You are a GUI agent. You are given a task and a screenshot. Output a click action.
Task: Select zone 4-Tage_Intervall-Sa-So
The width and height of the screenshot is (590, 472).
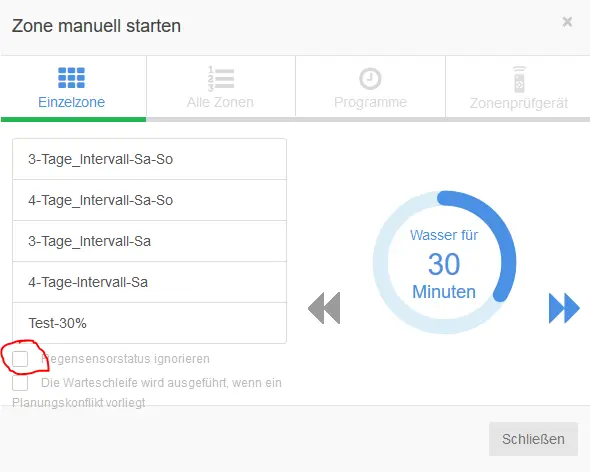[x=149, y=200]
